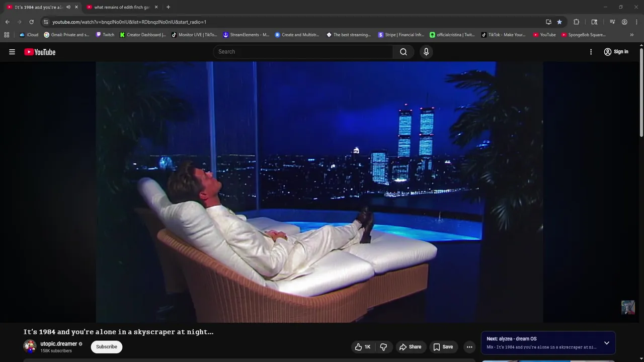The height and width of the screenshot is (362, 644).
Task: Toggle the bookmark star for this page
Action: [x=559, y=22]
